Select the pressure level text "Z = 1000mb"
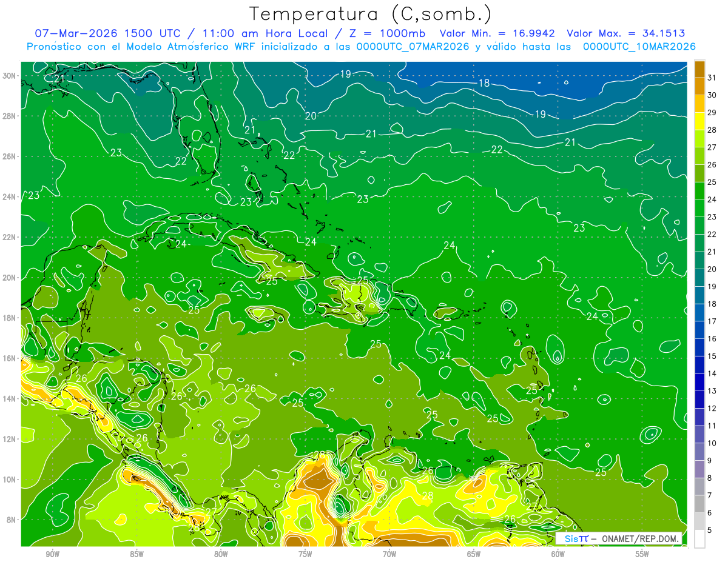Viewport: 728px width, 562px height. [387, 33]
